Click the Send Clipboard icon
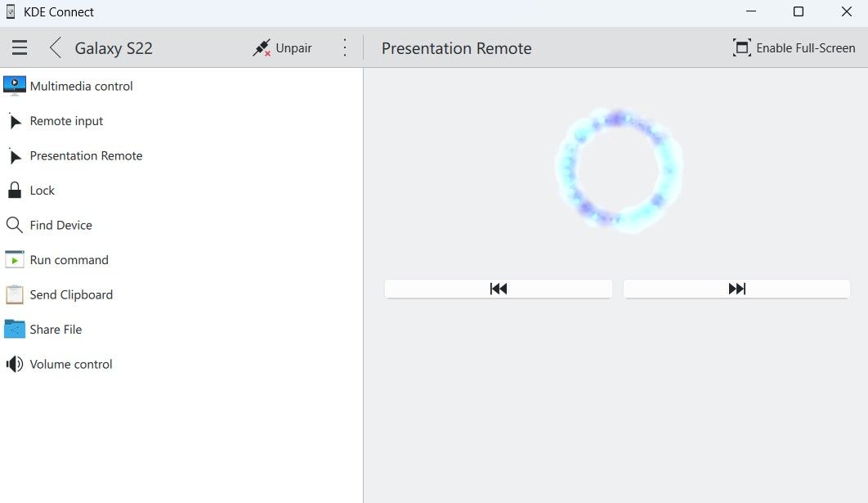The width and height of the screenshot is (868, 503). point(15,294)
